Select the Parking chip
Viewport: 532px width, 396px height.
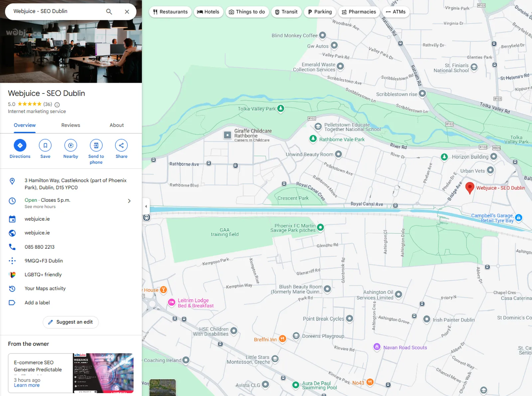pyautogui.click(x=320, y=12)
